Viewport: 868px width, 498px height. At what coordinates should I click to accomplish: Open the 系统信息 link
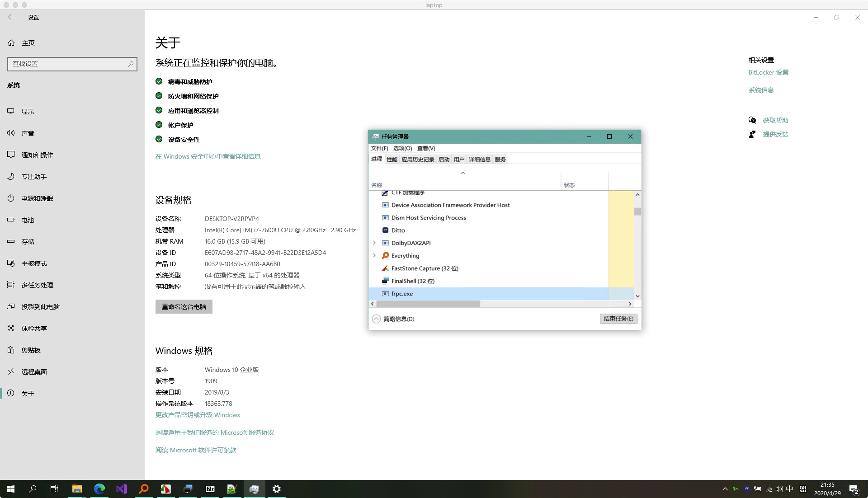click(761, 90)
